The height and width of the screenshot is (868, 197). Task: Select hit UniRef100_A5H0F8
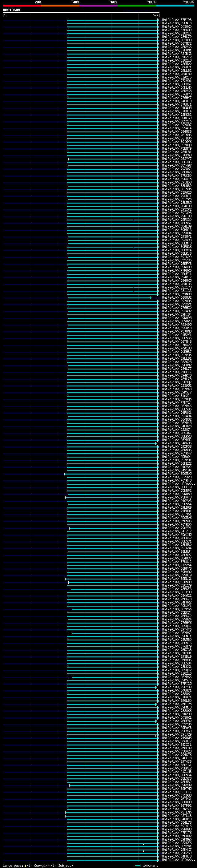177,498
